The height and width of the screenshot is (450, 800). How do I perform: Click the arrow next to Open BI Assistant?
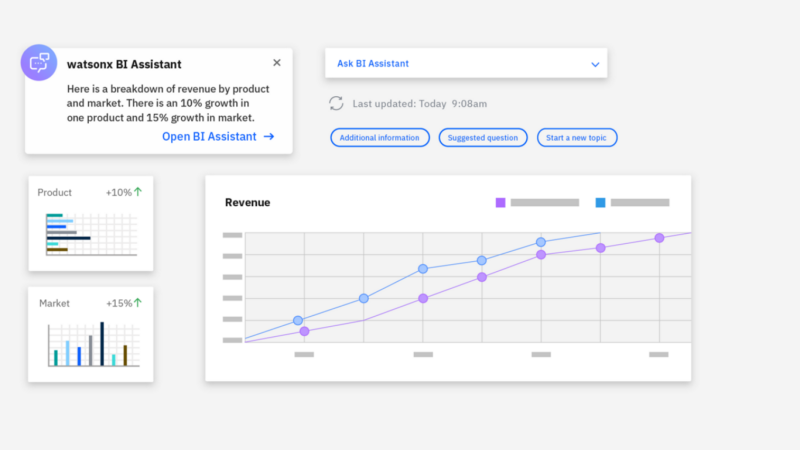point(269,137)
